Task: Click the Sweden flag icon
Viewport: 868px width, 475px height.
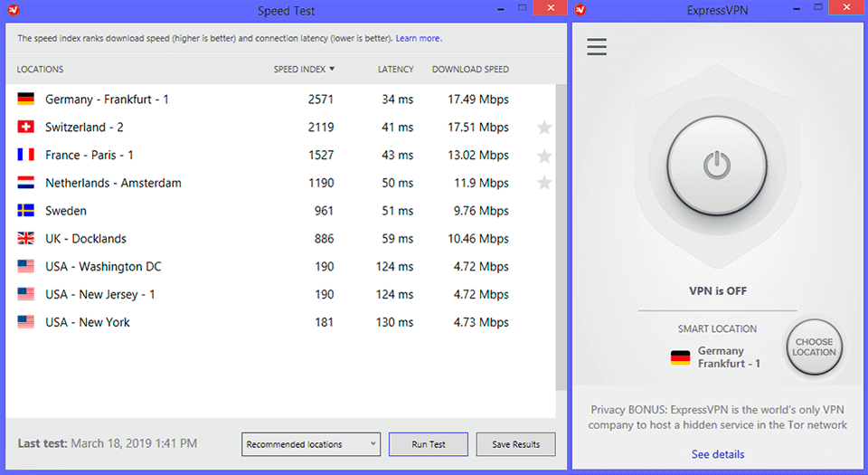Action: (x=25, y=211)
